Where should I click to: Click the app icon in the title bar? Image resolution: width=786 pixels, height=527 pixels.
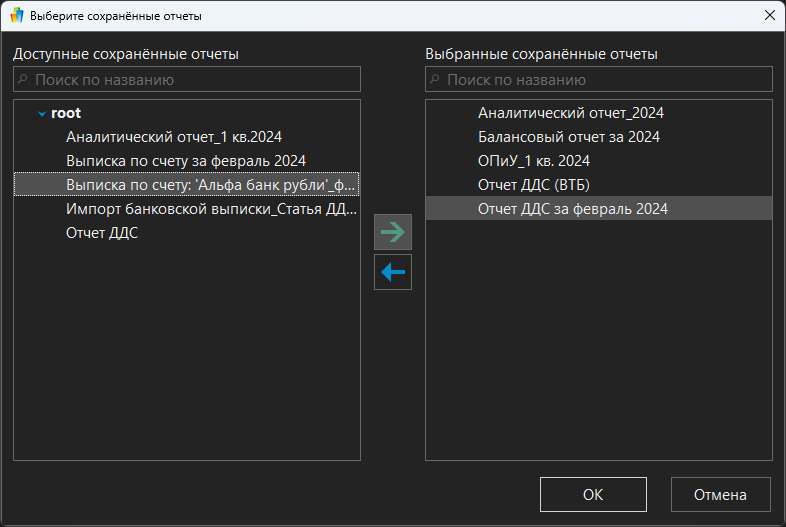[16, 16]
